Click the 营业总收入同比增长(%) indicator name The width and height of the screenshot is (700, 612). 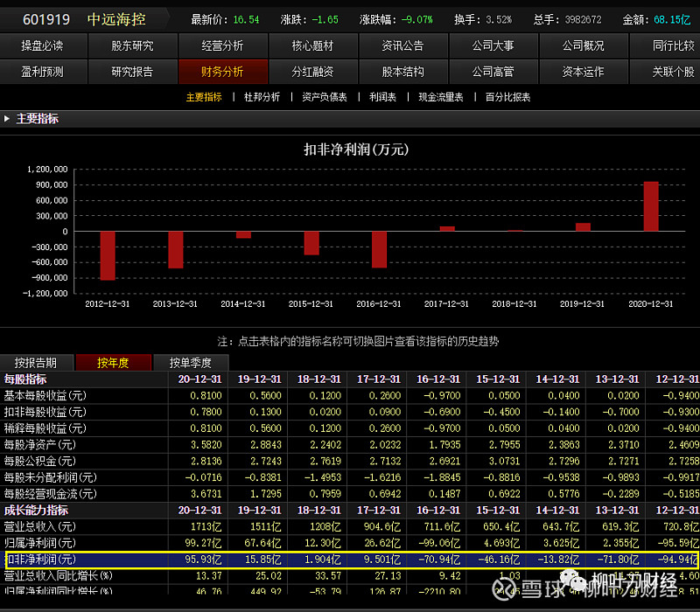tap(59, 576)
